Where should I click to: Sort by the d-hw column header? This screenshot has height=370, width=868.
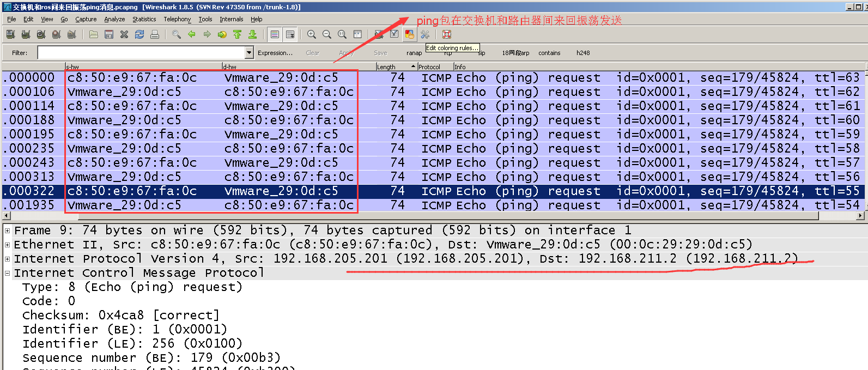(x=299, y=66)
